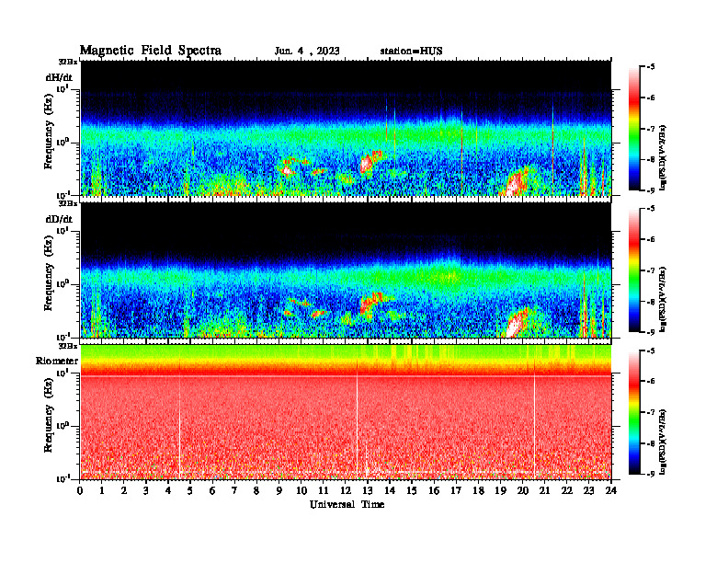Screen dimensions: 728x563
Task: Click hour 24 on Universal Time axis
Action: [611, 491]
